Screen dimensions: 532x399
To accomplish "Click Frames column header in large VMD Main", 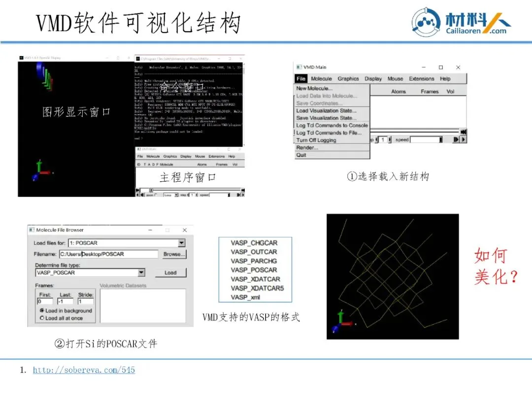I will [x=430, y=92].
